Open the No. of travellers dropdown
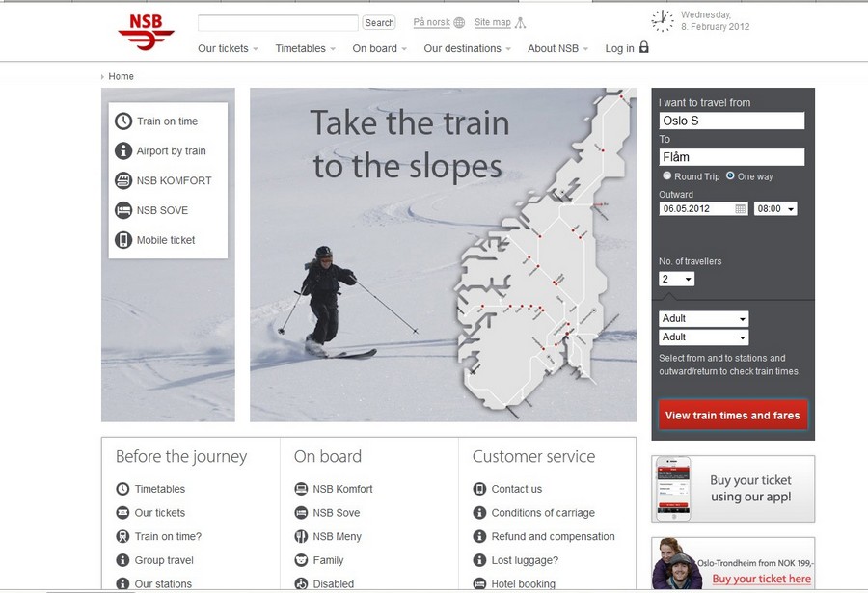The width and height of the screenshot is (868, 593). 676,279
